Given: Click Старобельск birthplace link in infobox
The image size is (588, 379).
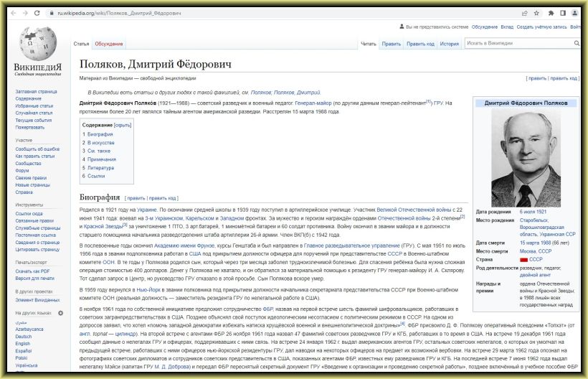Looking at the screenshot, I should coord(534,220).
